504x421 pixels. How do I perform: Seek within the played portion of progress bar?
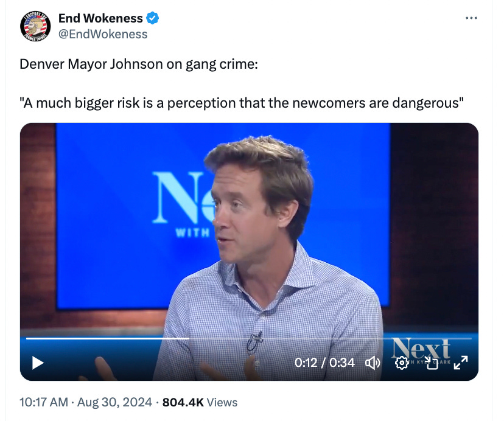(x=107, y=338)
